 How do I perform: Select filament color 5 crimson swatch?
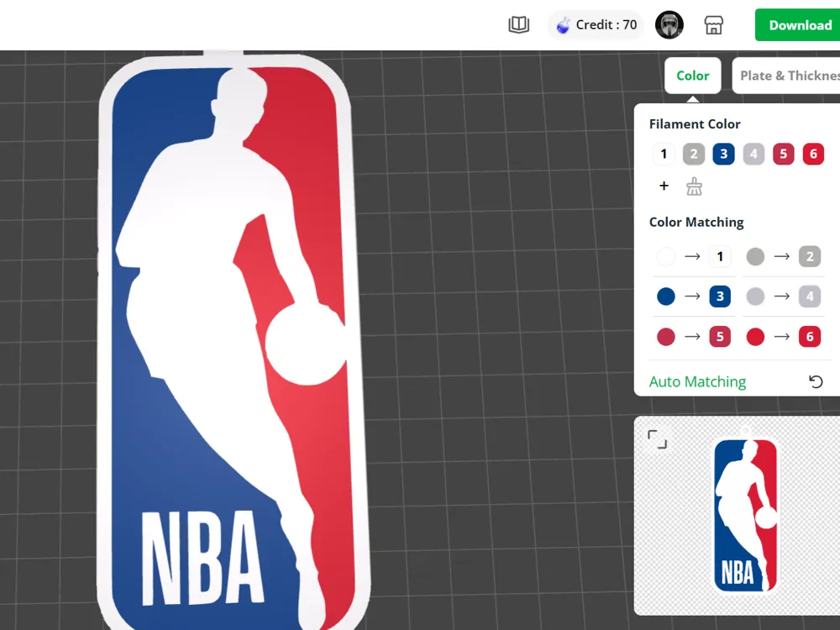[x=783, y=155]
